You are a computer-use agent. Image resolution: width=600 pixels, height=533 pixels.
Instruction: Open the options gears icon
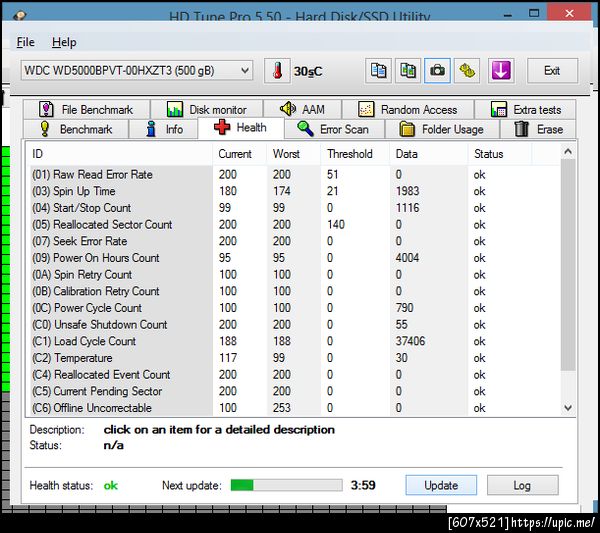pos(467,71)
